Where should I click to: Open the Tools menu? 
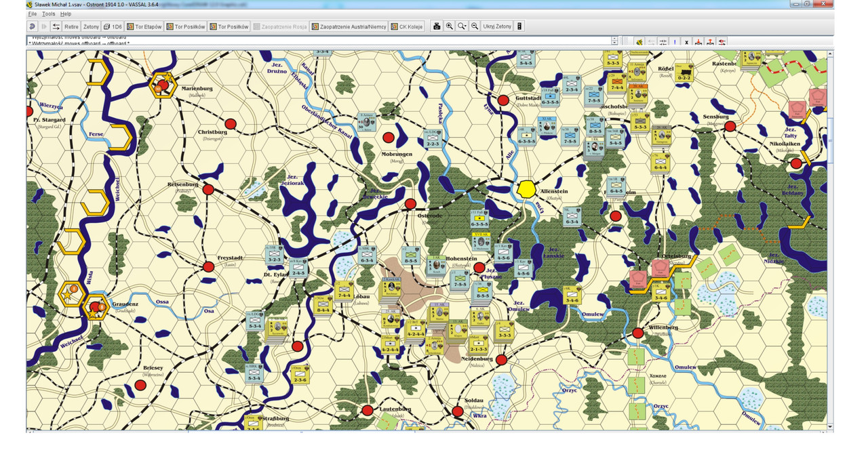pos(48,14)
